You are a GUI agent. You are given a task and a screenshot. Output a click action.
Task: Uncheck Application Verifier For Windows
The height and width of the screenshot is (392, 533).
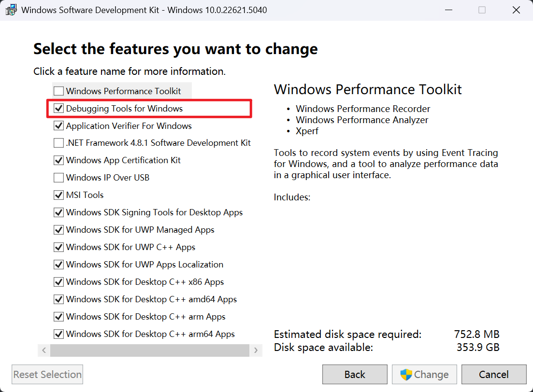coord(58,126)
